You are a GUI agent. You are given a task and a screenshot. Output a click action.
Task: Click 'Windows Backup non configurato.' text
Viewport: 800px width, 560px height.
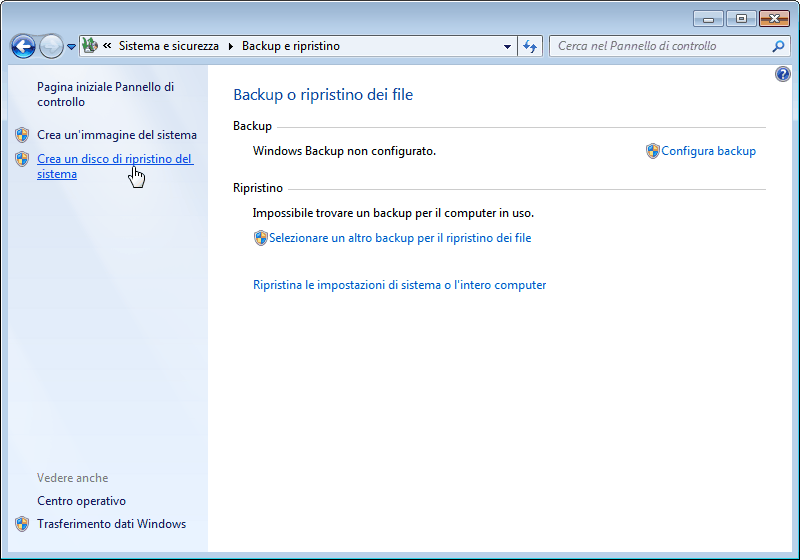tap(344, 151)
